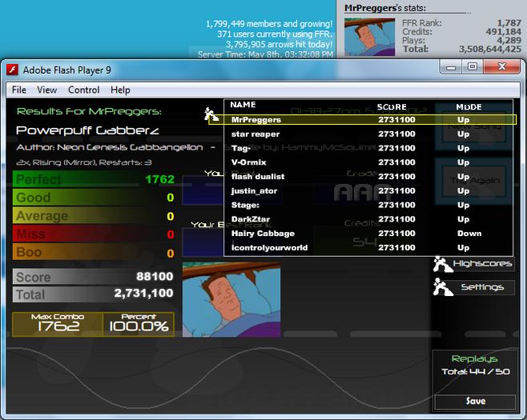Open the Settings button

482,287
